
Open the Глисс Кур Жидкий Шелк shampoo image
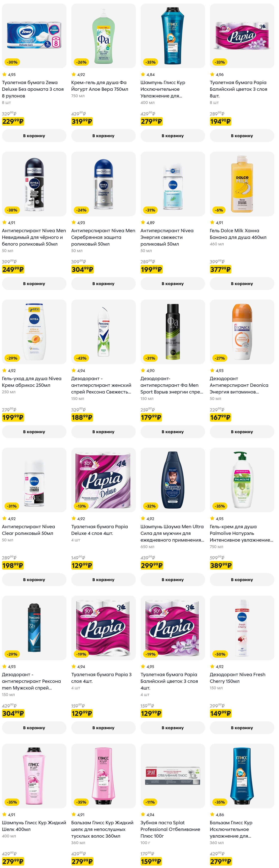coord(34,776)
